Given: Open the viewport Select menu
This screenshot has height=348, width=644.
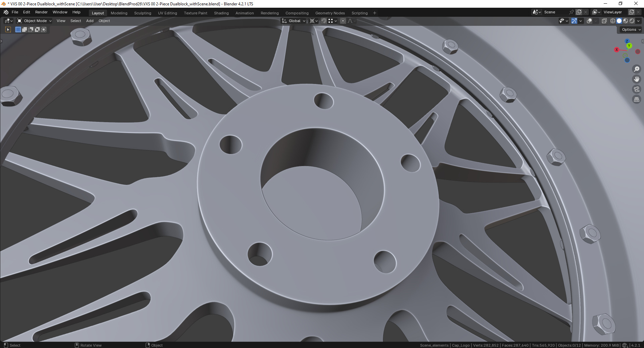Looking at the screenshot, I should [x=76, y=21].
